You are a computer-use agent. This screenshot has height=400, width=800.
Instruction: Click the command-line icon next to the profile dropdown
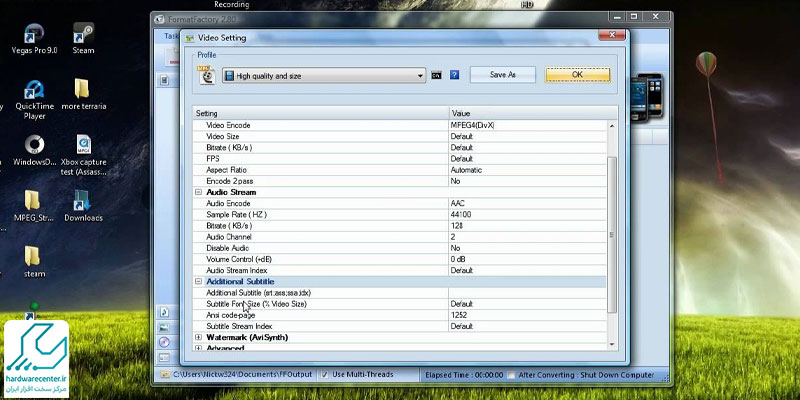[x=436, y=75]
